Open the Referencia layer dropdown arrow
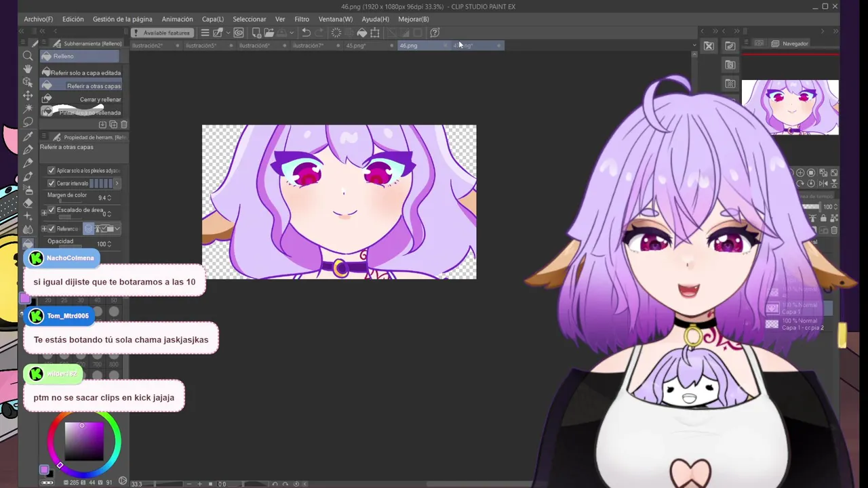 [x=117, y=229]
